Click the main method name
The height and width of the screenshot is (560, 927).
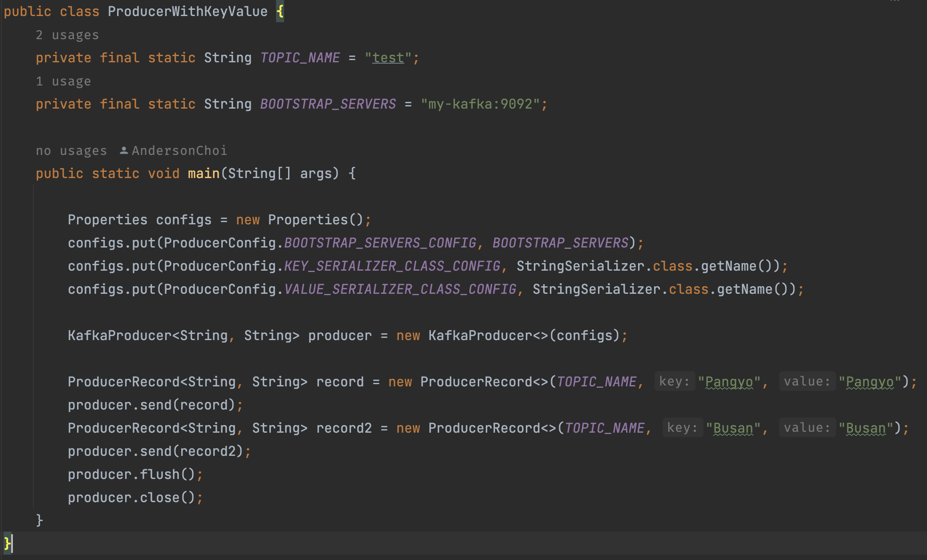(203, 174)
